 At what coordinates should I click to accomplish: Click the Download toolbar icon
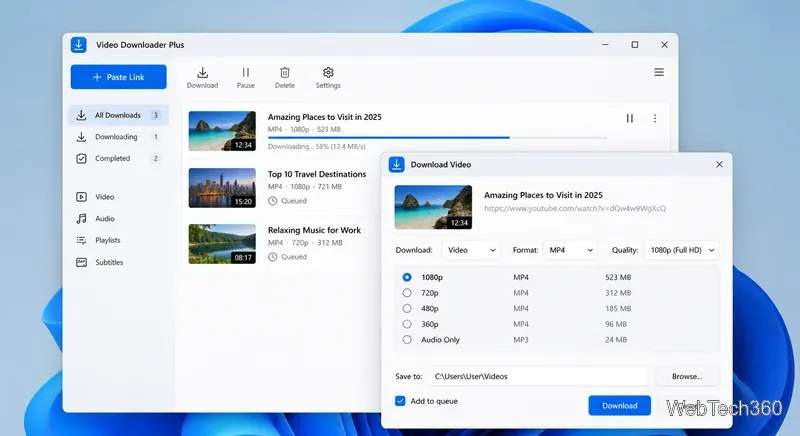(203, 78)
